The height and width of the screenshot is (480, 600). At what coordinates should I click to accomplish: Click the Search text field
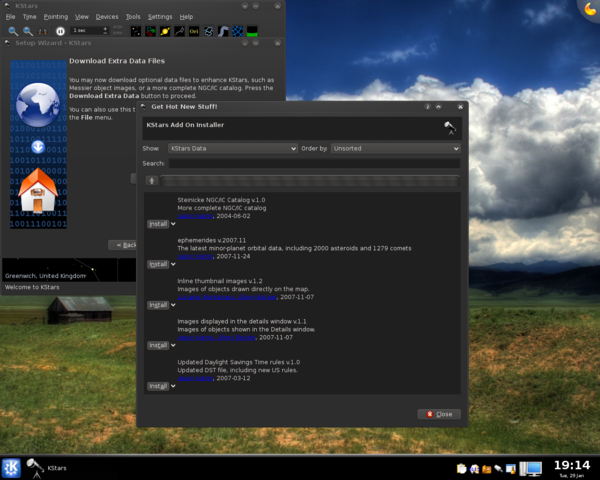click(313, 163)
